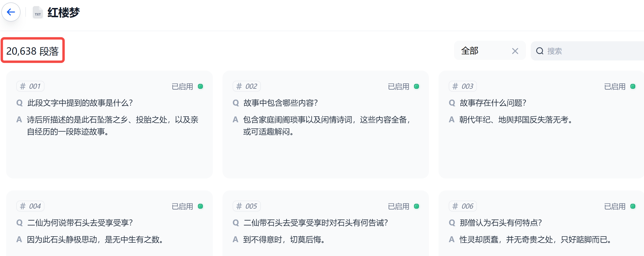
Task: Click the # 006 segment number tag
Action: (463, 206)
